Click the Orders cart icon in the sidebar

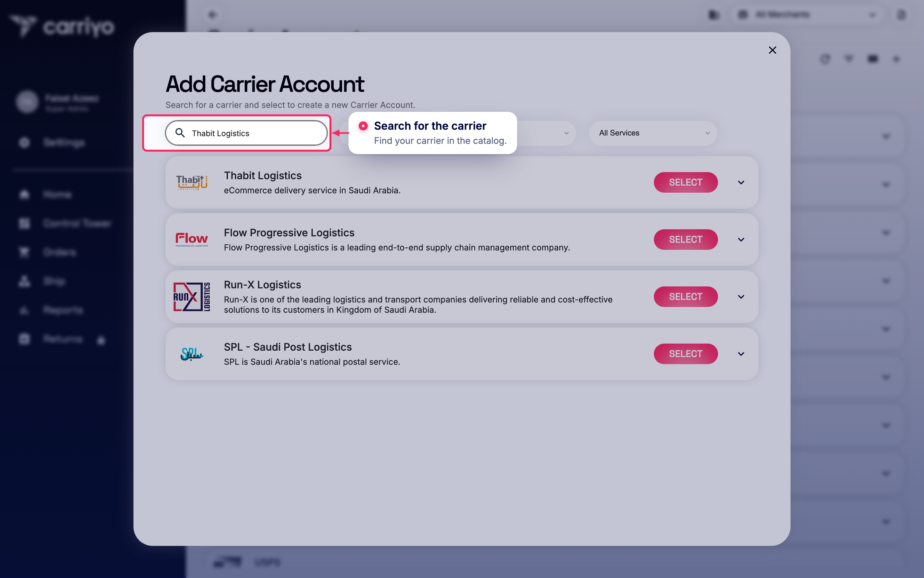24,252
